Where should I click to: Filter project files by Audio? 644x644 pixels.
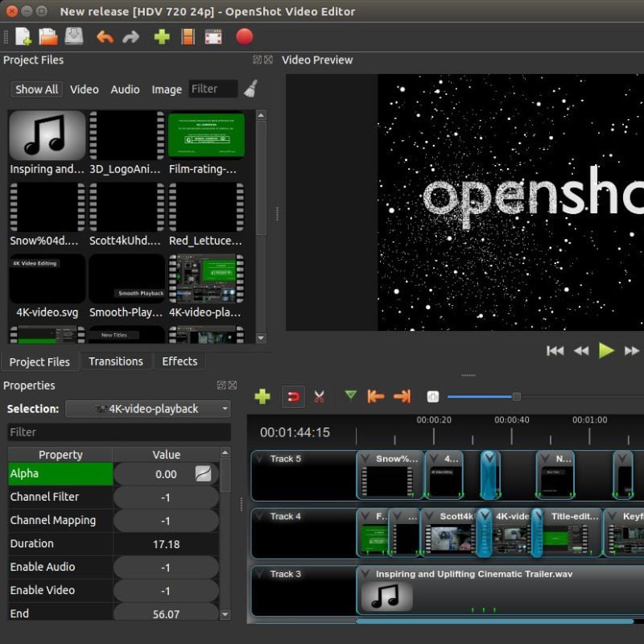pyautogui.click(x=125, y=89)
